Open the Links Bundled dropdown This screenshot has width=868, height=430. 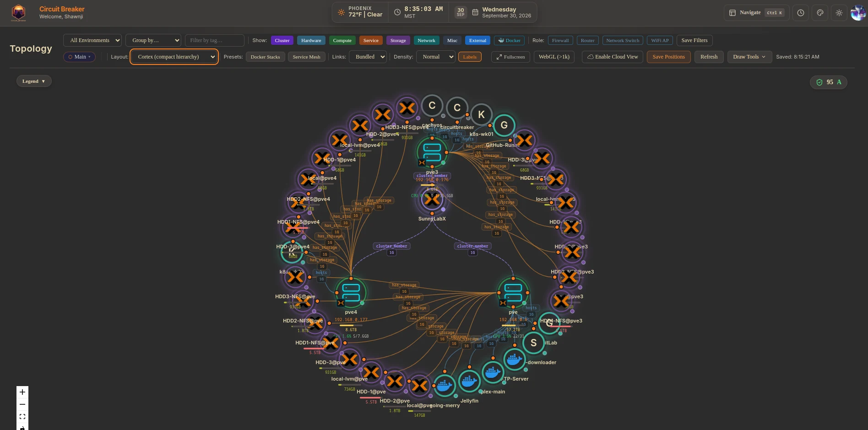click(368, 57)
